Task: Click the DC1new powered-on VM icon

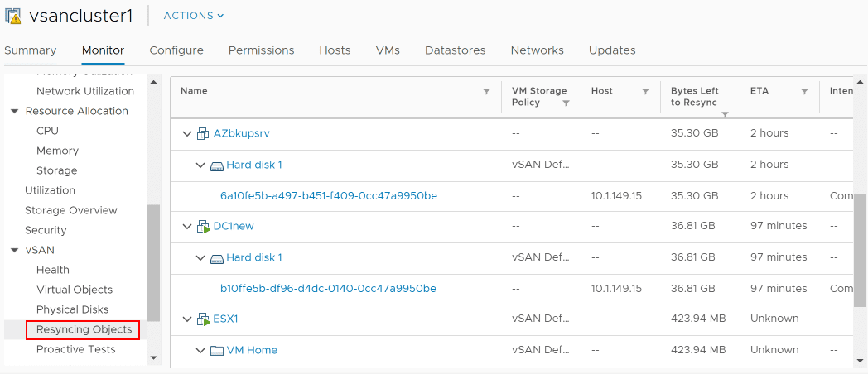Action: pyautogui.click(x=203, y=226)
